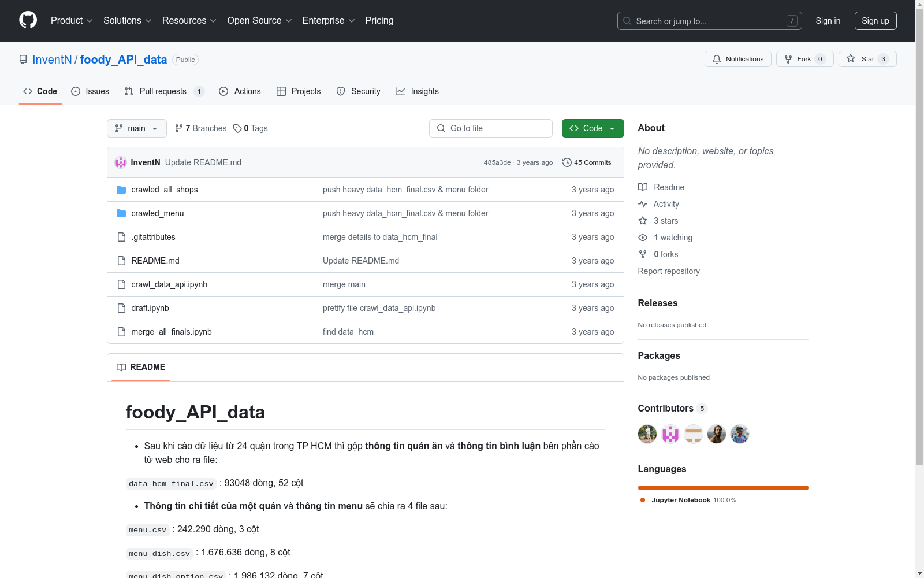Open the Pricing page
The width and height of the screenshot is (924, 578).
pyautogui.click(x=379, y=20)
